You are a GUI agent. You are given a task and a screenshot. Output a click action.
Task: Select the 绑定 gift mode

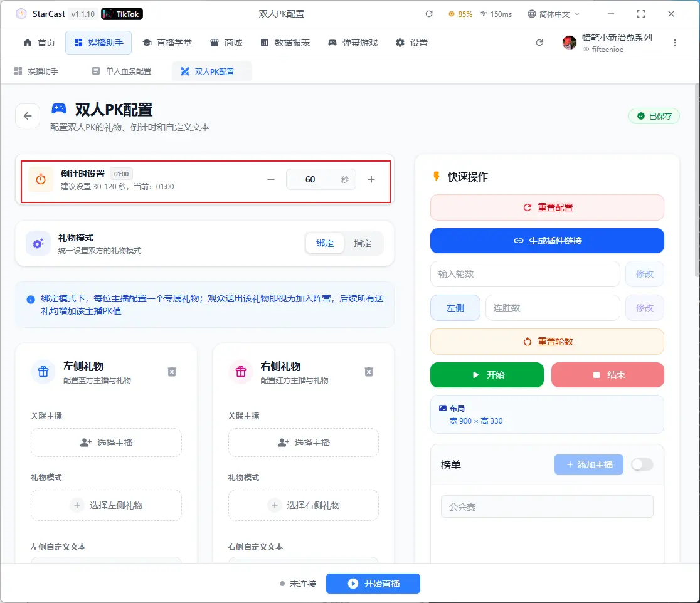[x=325, y=243]
